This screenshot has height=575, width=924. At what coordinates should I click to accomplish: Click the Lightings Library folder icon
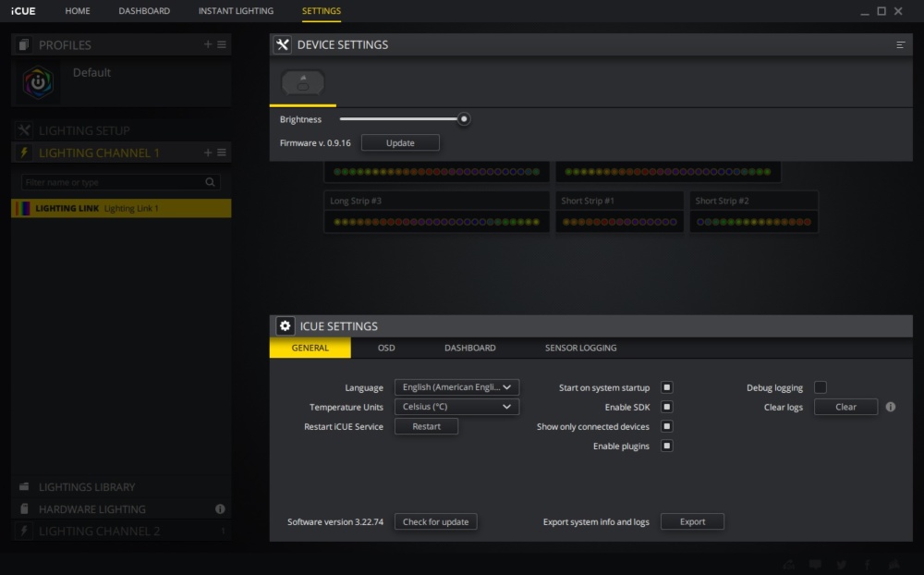(x=24, y=486)
